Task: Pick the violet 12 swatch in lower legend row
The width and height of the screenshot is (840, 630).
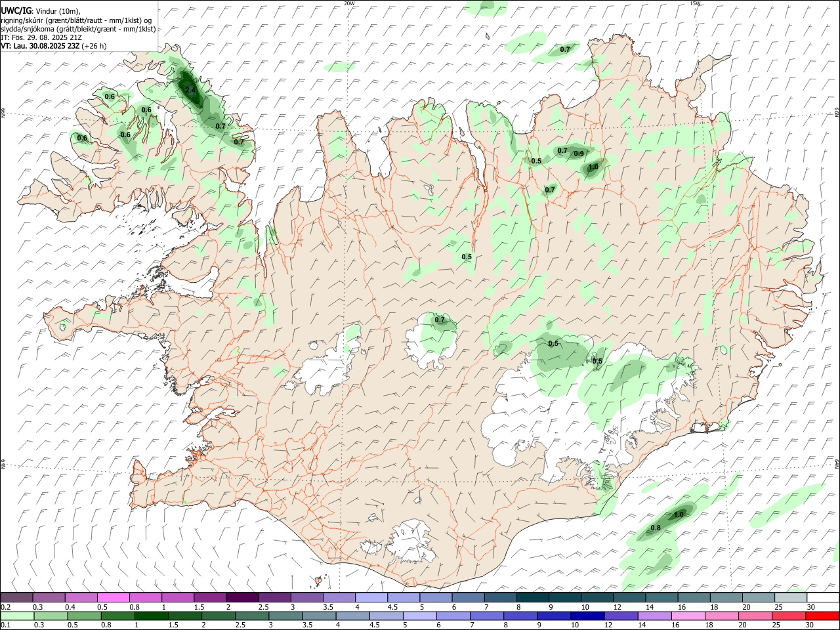Action: [x=621, y=616]
